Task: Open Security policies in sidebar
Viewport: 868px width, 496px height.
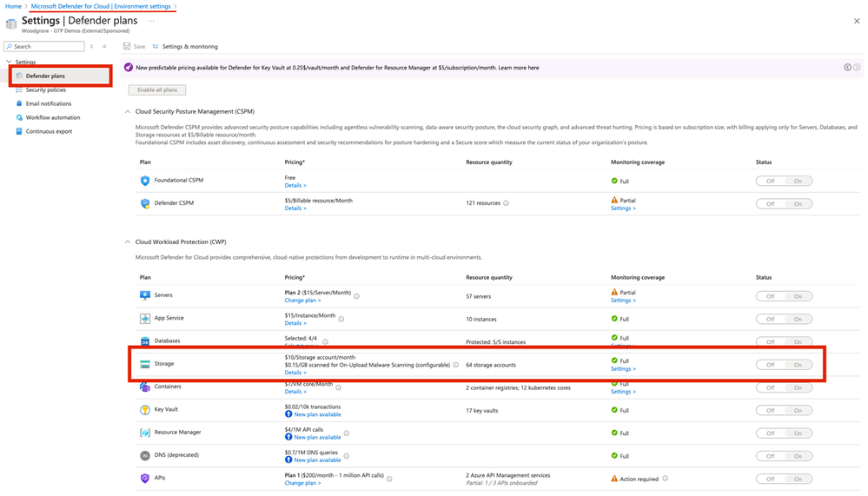Action: 45,89
